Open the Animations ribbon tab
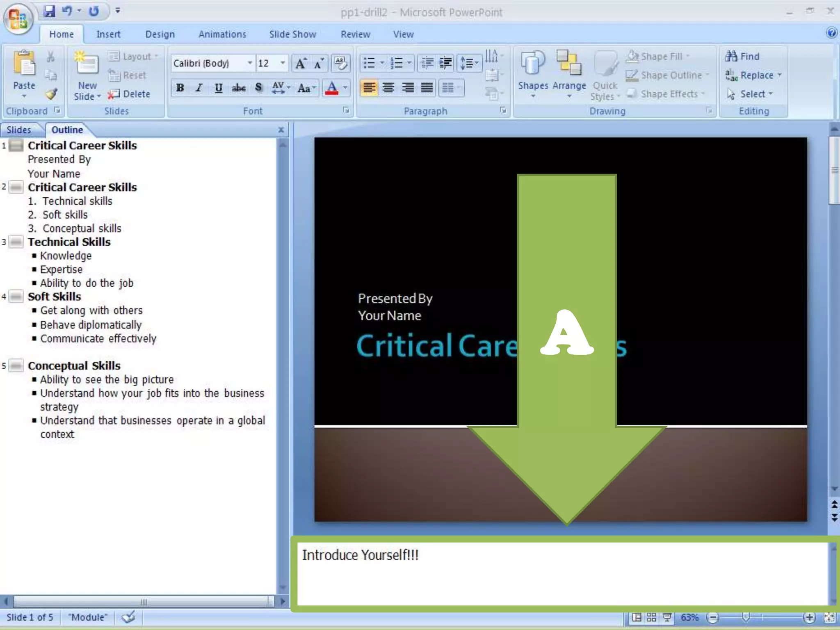The width and height of the screenshot is (840, 630). [222, 34]
